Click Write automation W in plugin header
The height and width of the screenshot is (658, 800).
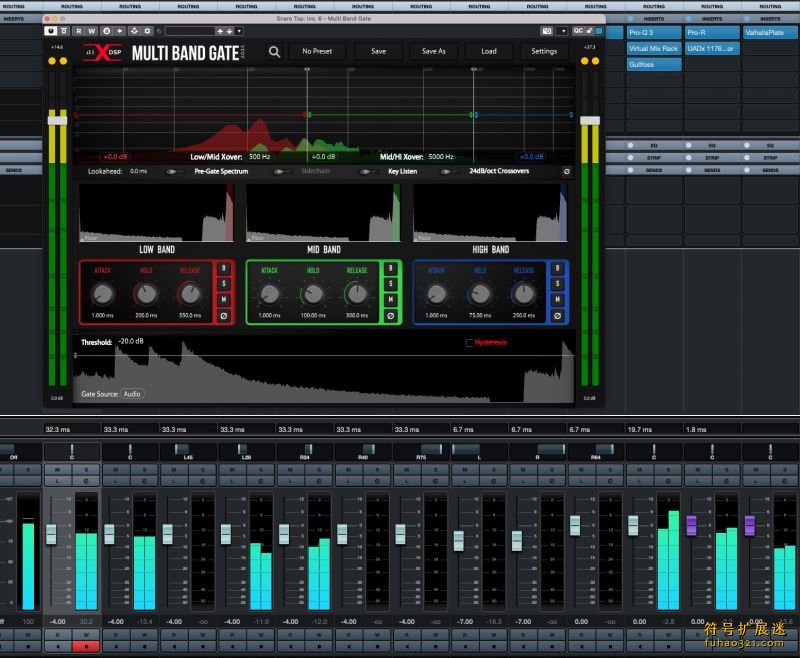[92, 31]
